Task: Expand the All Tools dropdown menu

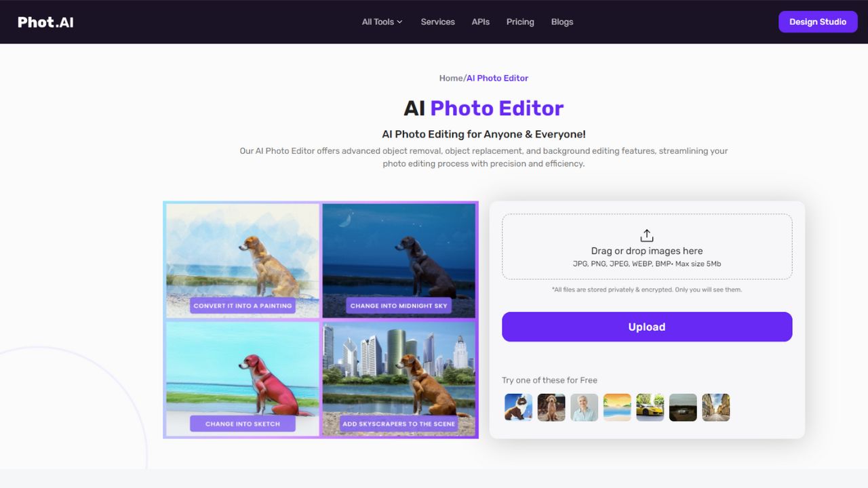Action: pos(382,22)
